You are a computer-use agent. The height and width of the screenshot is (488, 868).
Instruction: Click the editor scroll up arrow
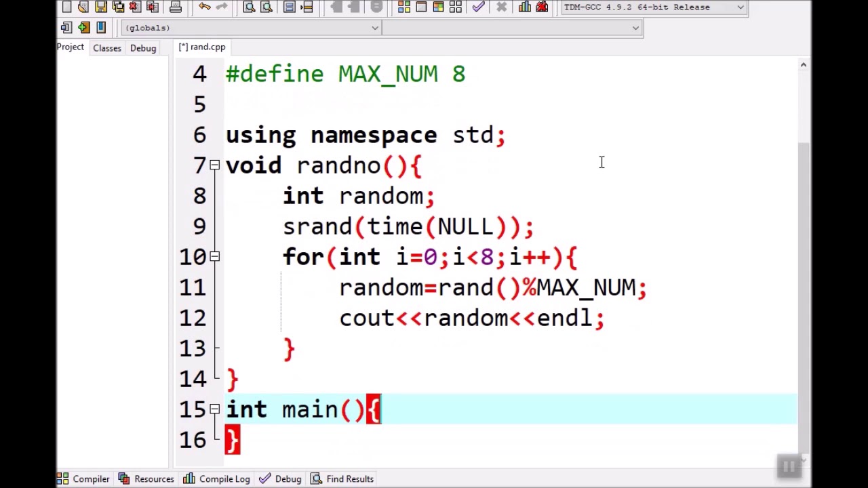(804, 65)
